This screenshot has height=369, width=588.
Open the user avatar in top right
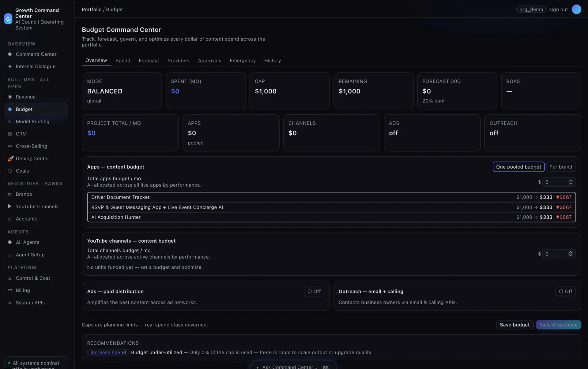576,9
